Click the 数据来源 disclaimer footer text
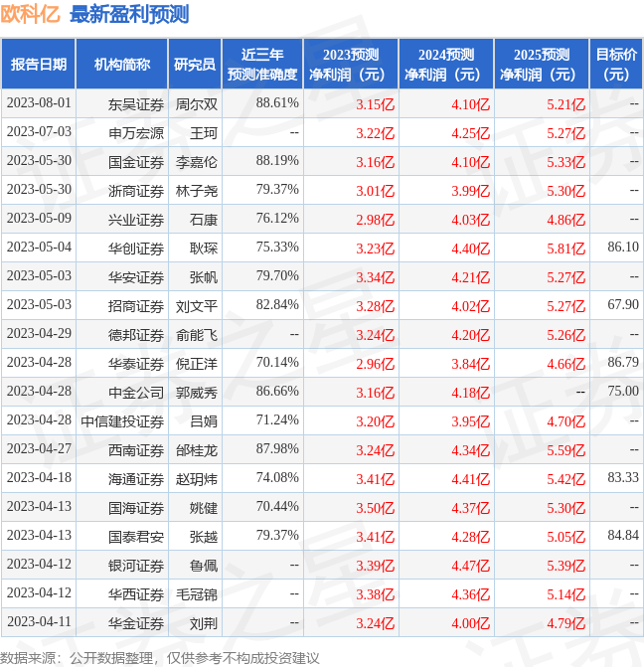This screenshot has width=644, height=667. [160, 658]
